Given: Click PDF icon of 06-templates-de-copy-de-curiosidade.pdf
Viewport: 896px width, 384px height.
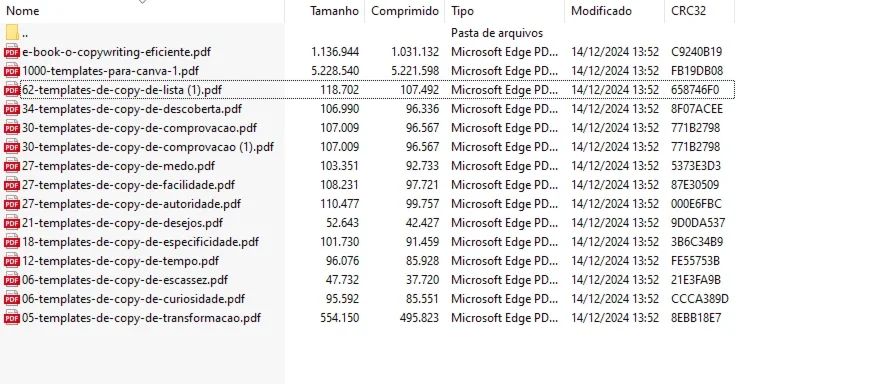Looking at the screenshot, I should [x=12, y=298].
